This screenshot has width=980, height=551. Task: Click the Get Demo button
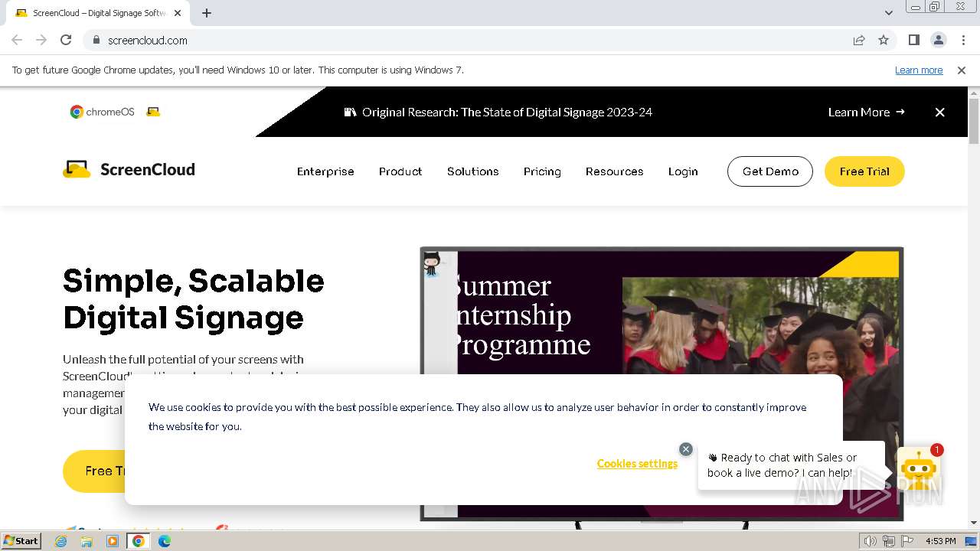tap(770, 171)
